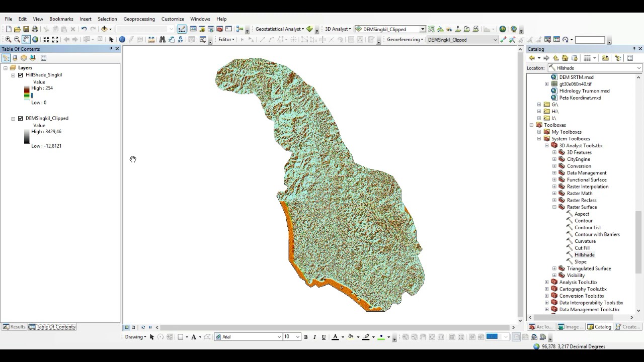Screen dimensions: 644x362
Task: Open the Customize menu
Action: [x=173, y=19]
